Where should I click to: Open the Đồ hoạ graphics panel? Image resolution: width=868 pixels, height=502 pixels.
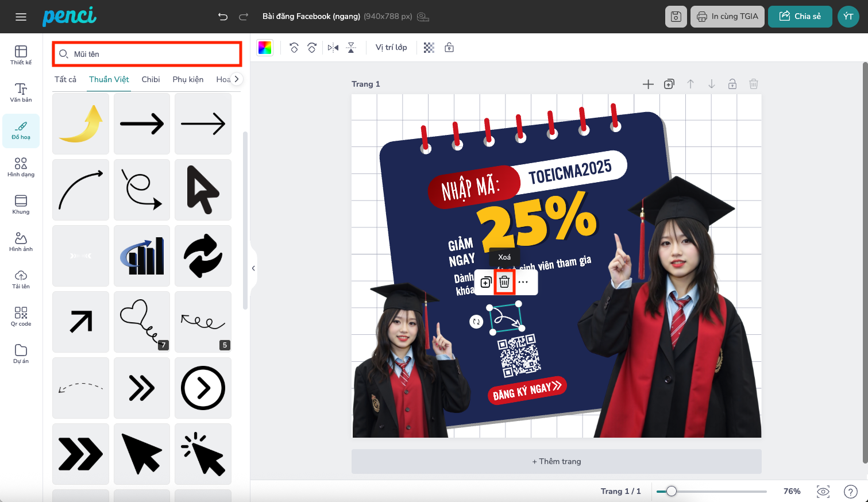(x=21, y=130)
